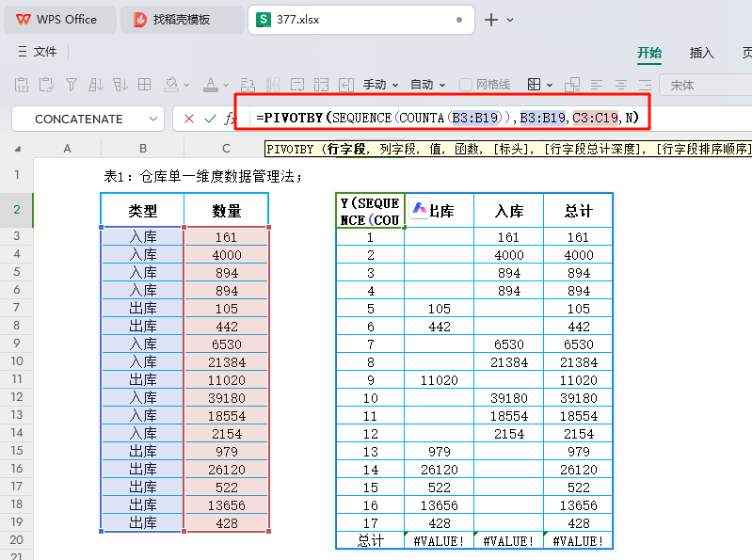Click the clear-format squares icon
The width and height of the screenshot is (752, 560).
(572, 85)
